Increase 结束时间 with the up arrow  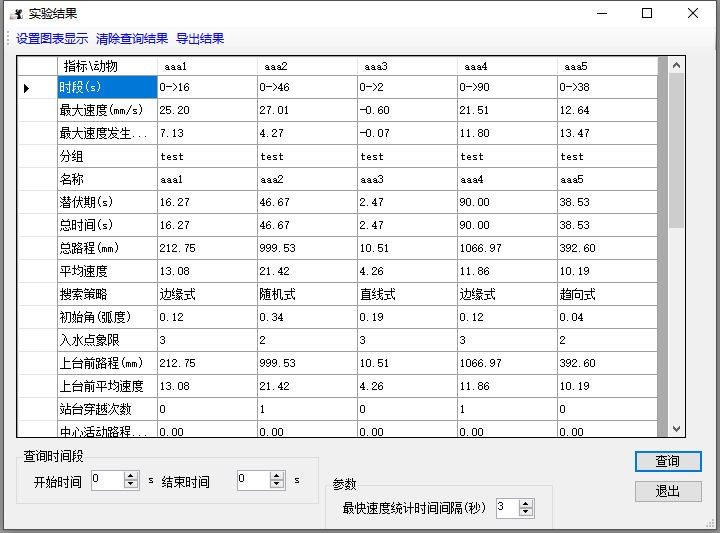pos(277,477)
